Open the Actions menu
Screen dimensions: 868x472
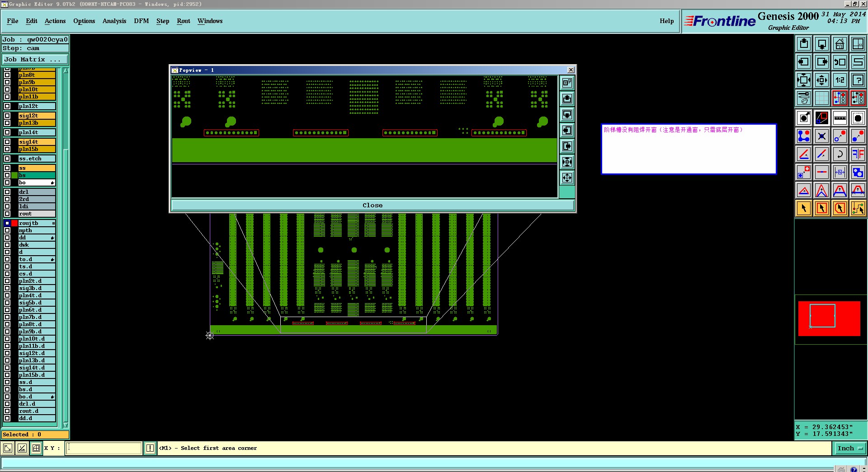click(x=55, y=21)
